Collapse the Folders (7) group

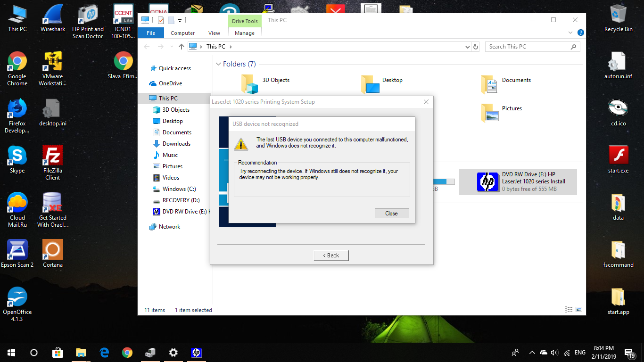(x=218, y=64)
